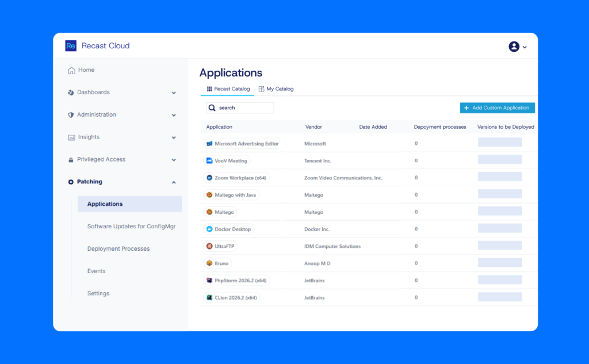Click the Bruno app icon
Screen dimensions: 589x364
click(209, 263)
